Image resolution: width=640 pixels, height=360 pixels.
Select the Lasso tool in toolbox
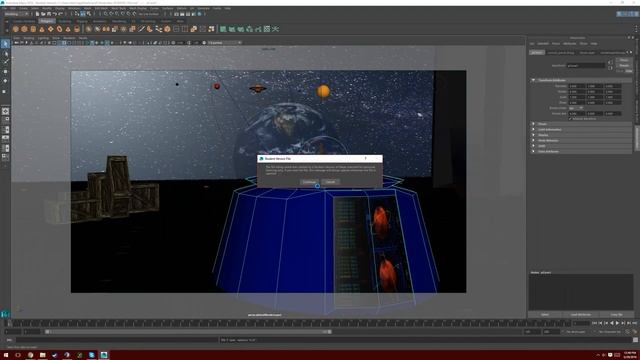pyautogui.click(x=5, y=53)
